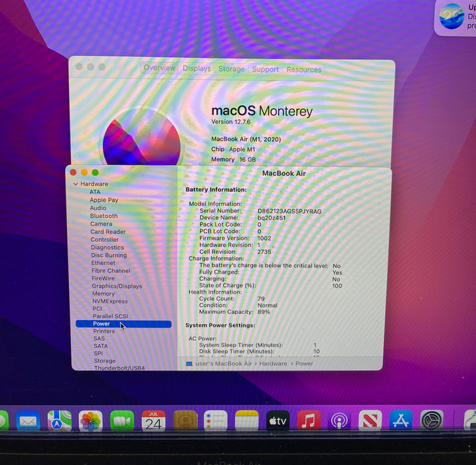This screenshot has height=465, width=476.
Task: Click Version 12.7.6 text in Overview
Action: coord(231,122)
